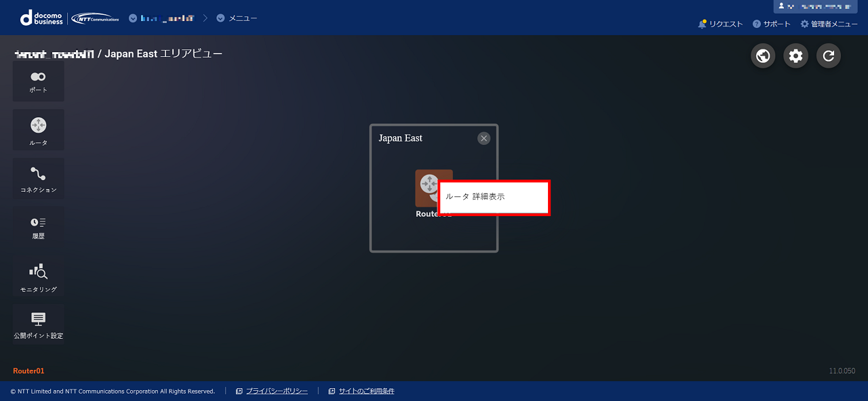Viewport: 868px width, 401px height.
Task: Open the コネクション sidebar panel
Action: [39, 179]
